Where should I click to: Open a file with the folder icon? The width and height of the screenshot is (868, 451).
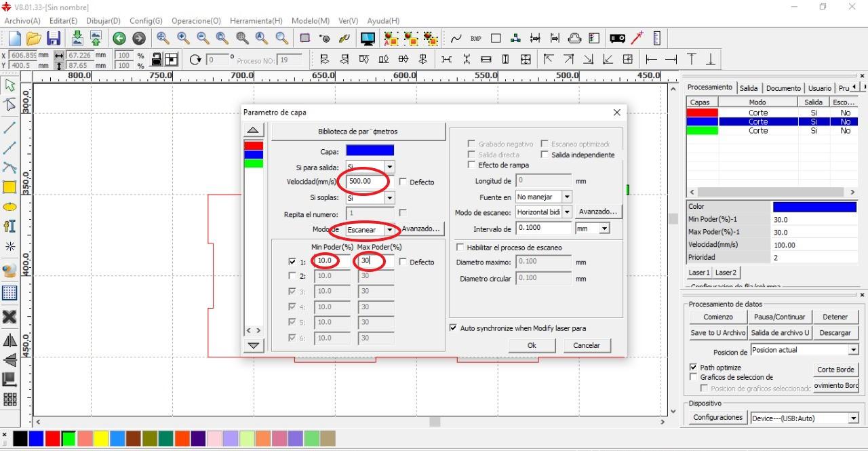pos(33,39)
